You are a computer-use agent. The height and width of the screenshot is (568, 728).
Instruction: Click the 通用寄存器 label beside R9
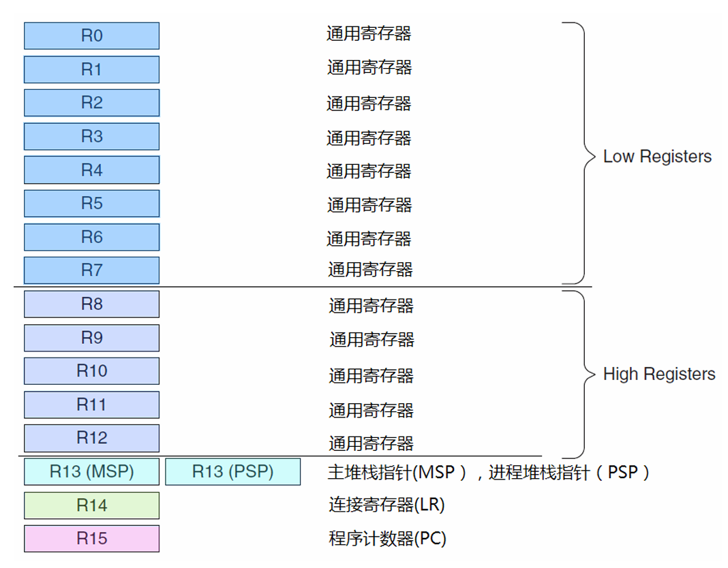click(x=371, y=339)
